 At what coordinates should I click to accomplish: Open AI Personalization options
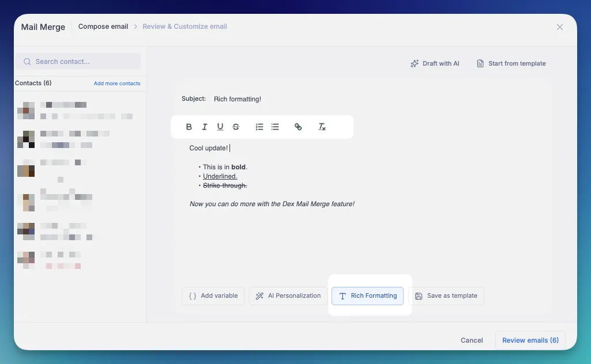pyautogui.click(x=288, y=296)
